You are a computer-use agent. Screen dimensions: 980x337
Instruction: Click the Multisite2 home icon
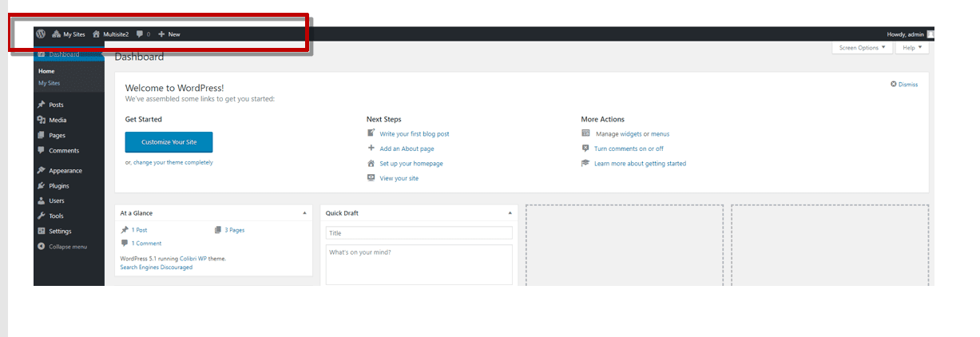click(97, 34)
